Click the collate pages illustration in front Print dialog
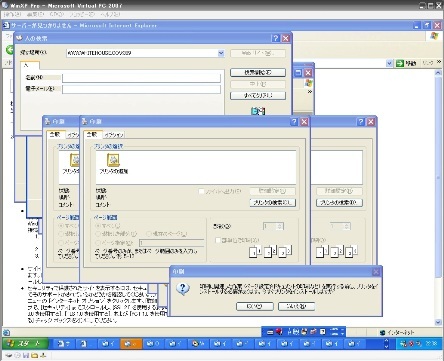Screen dimensions: 444x361 [x=270, y=251]
